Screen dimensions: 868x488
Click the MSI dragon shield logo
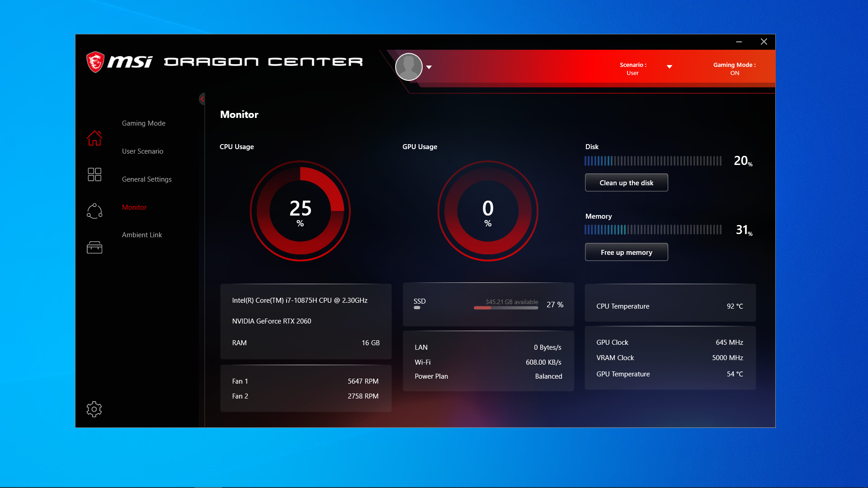point(95,62)
